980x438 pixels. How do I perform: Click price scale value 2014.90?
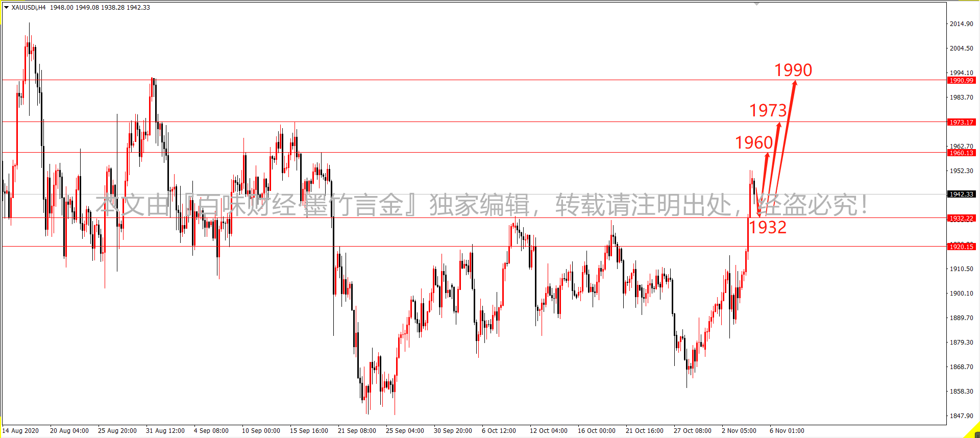961,23
